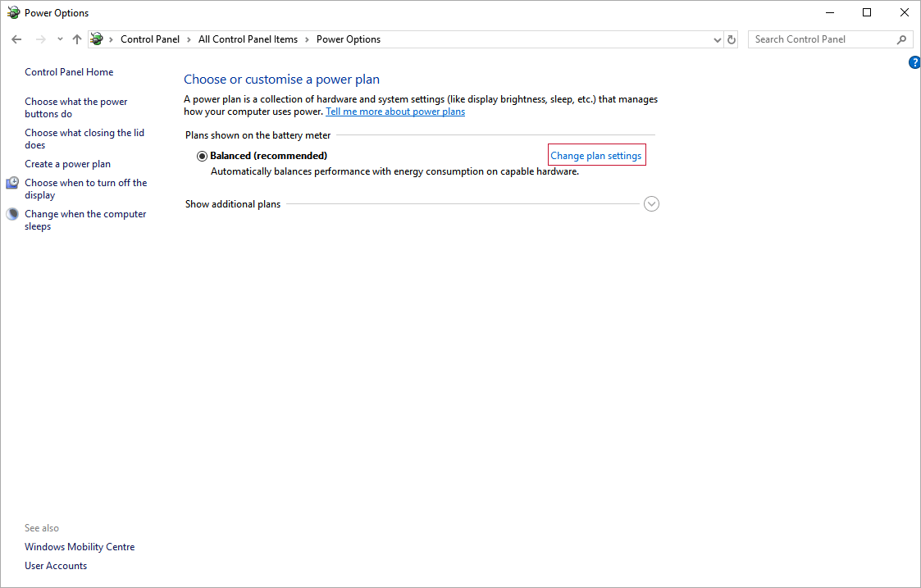The width and height of the screenshot is (921, 588).
Task: Click the refresh button in address bar
Action: pos(732,39)
